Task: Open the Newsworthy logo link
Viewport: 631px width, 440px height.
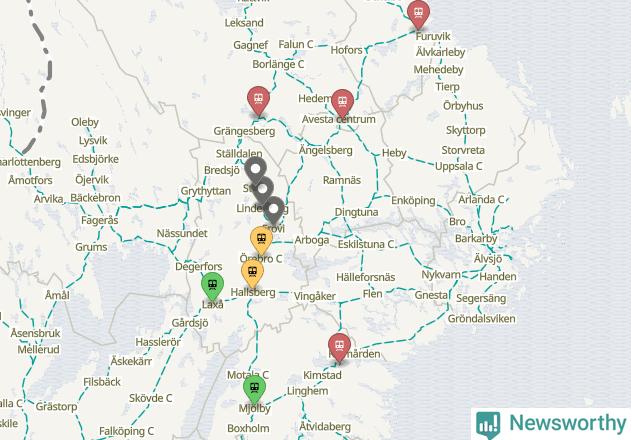Action: point(551,423)
